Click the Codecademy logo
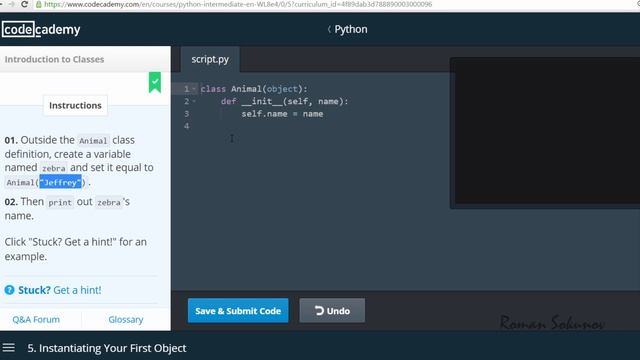 (x=41, y=29)
